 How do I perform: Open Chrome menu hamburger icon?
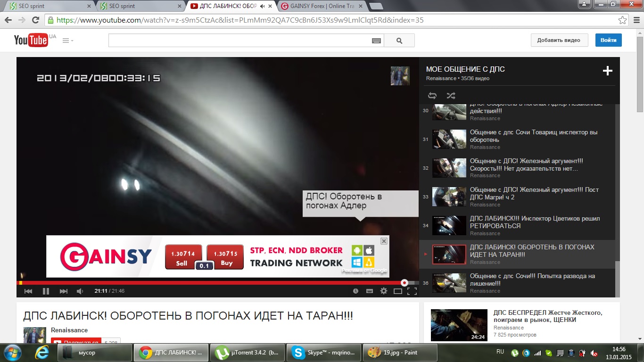pyautogui.click(x=636, y=20)
